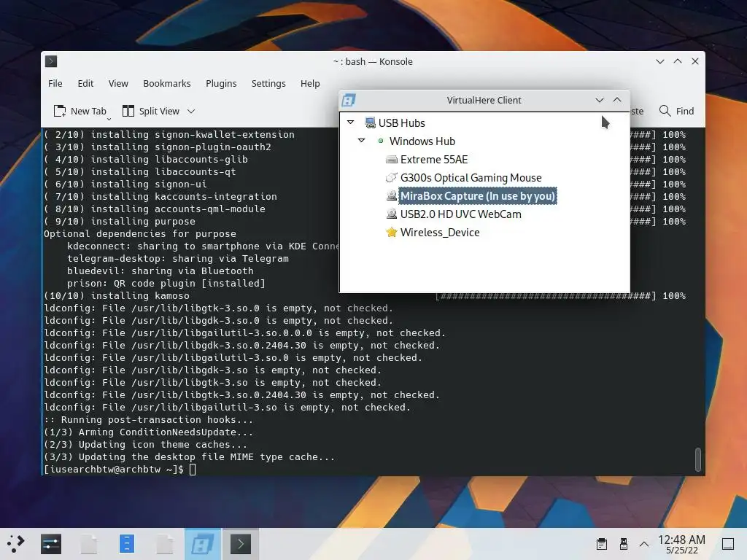This screenshot has width=747, height=560.
Task: Click the Find button in Konsole toolbar
Action: click(677, 111)
